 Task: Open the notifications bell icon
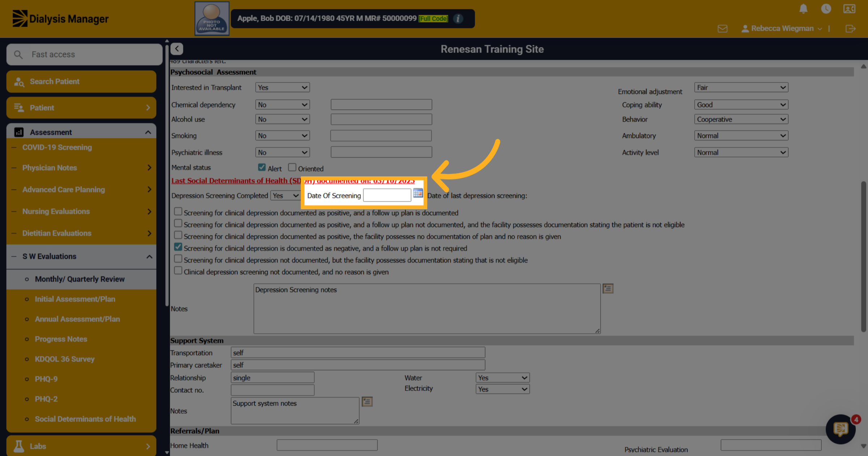803,9
